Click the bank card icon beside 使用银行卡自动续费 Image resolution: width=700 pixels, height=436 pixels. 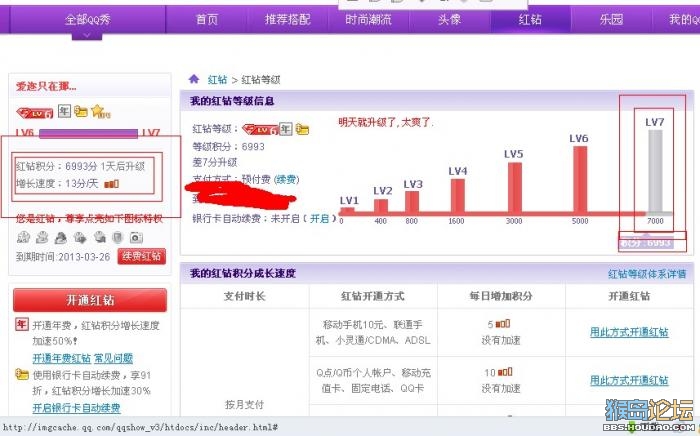click(x=22, y=374)
